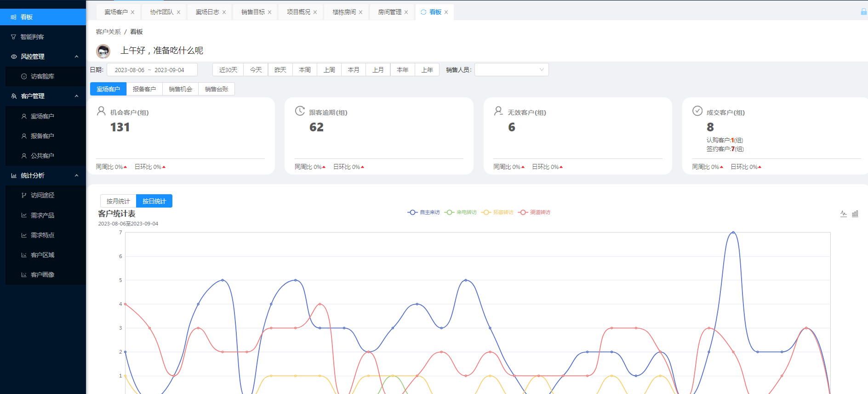Viewport: 868px width, 394px height.
Task: Filter by 本周
Action: [x=305, y=70]
